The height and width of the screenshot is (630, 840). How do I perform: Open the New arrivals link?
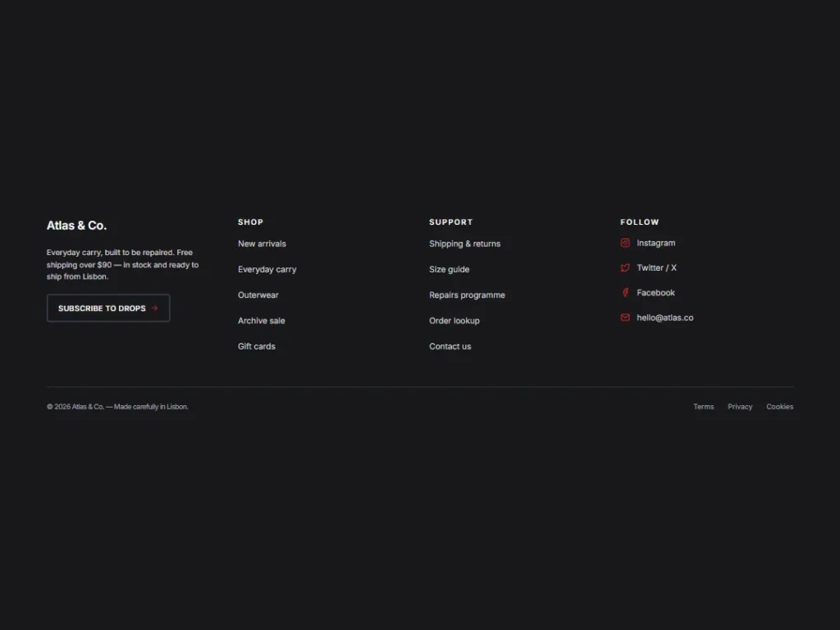(x=262, y=244)
